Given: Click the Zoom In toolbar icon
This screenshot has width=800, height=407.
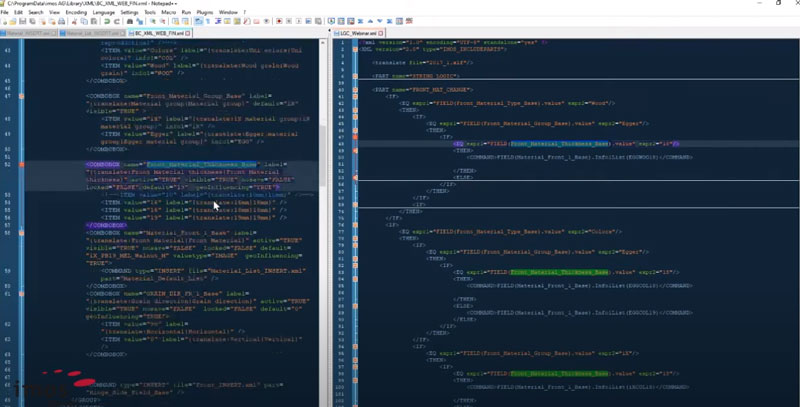Looking at the screenshot, I should pos(153,21).
